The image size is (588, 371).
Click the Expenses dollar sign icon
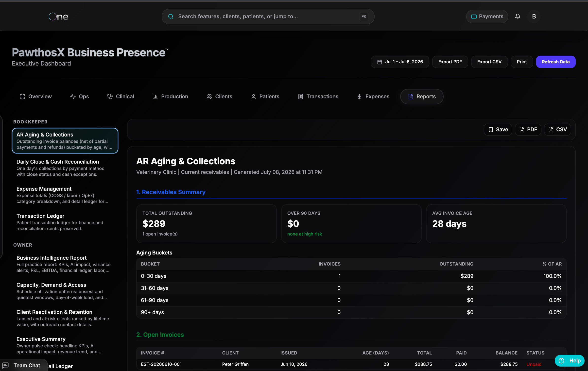tap(360, 97)
